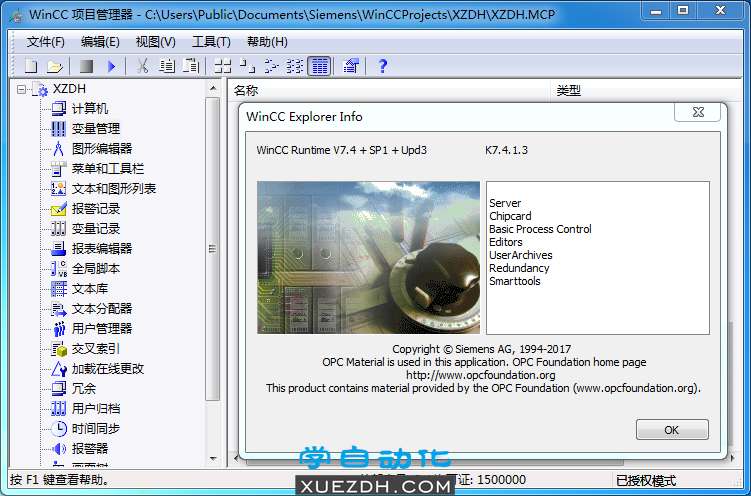Click 已授权模式 status bar entry

[x=646, y=480]
